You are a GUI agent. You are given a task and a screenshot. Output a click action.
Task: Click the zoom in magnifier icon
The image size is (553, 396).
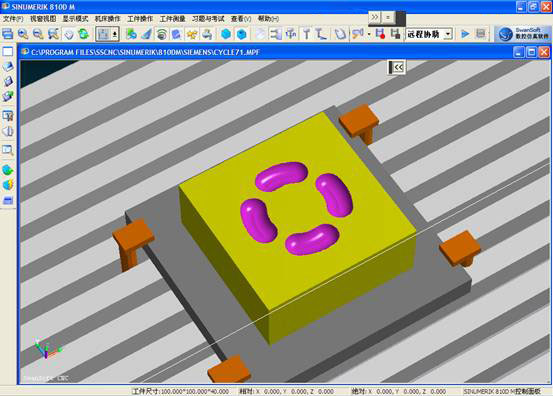pyautogui.click(x=23, y=34)
